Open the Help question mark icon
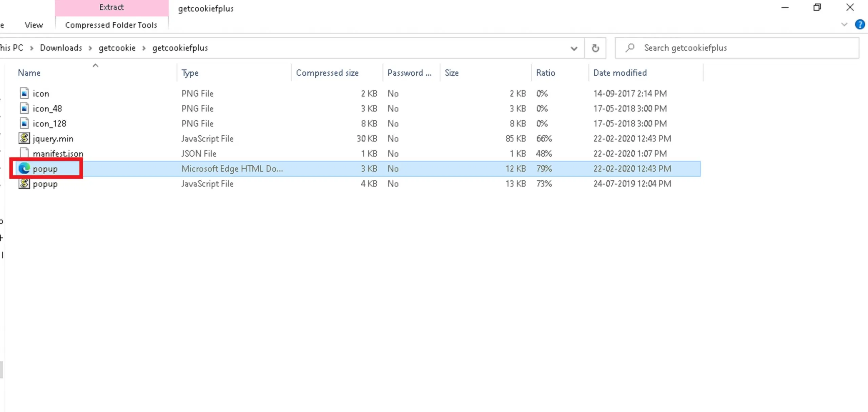The height and width of the screenshot is (412, 868). [x=860, y=25]
